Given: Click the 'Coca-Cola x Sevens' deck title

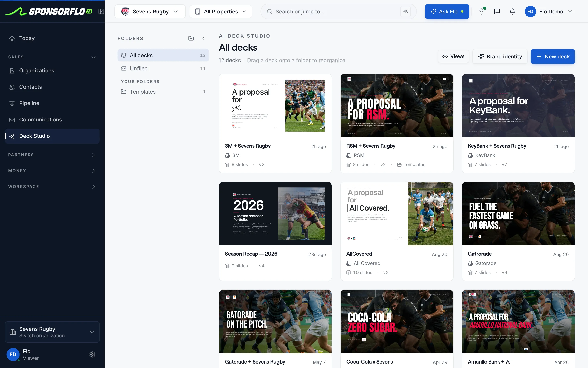Looking at the screenshot, I should tap(370, 362).
